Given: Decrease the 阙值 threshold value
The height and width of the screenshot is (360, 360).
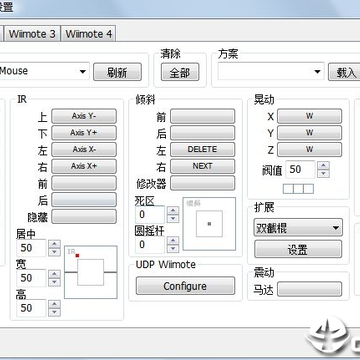Looking at the screenshot, I should click(x=323, y=174).
